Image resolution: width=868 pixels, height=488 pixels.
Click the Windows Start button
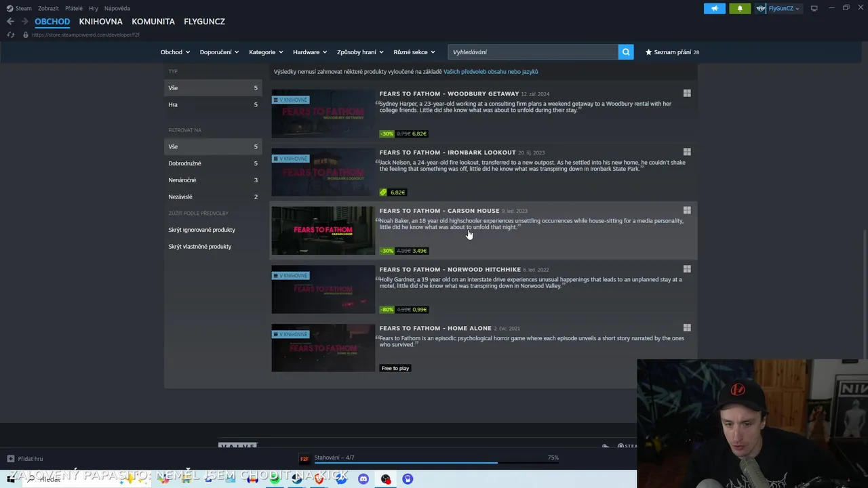(11, 479)
